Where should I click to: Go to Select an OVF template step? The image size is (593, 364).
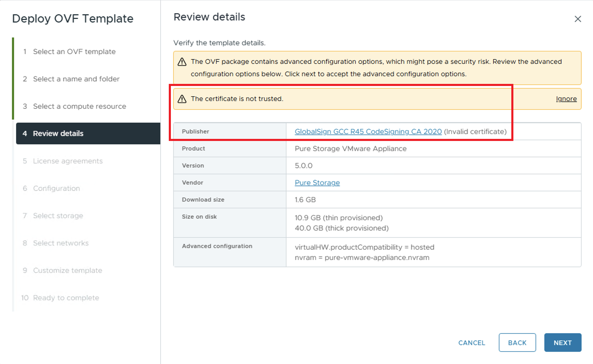[74, 51]
